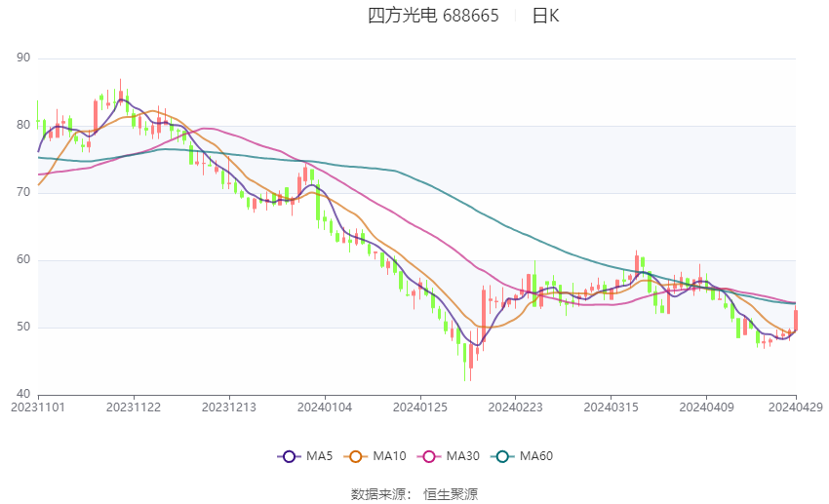Open the 恒生聚源 data source text
The height and width of the screenshot is (504, 829).
coord(451,494)
